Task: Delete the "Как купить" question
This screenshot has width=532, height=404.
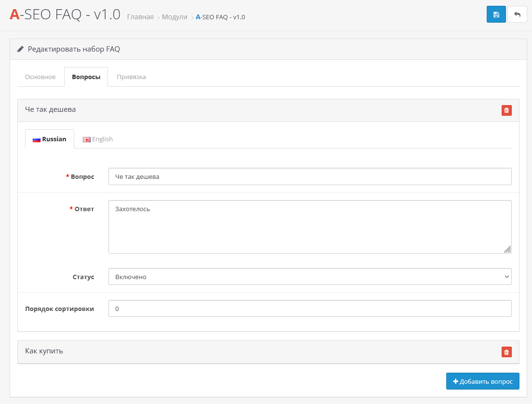Action: coord(506,352)
